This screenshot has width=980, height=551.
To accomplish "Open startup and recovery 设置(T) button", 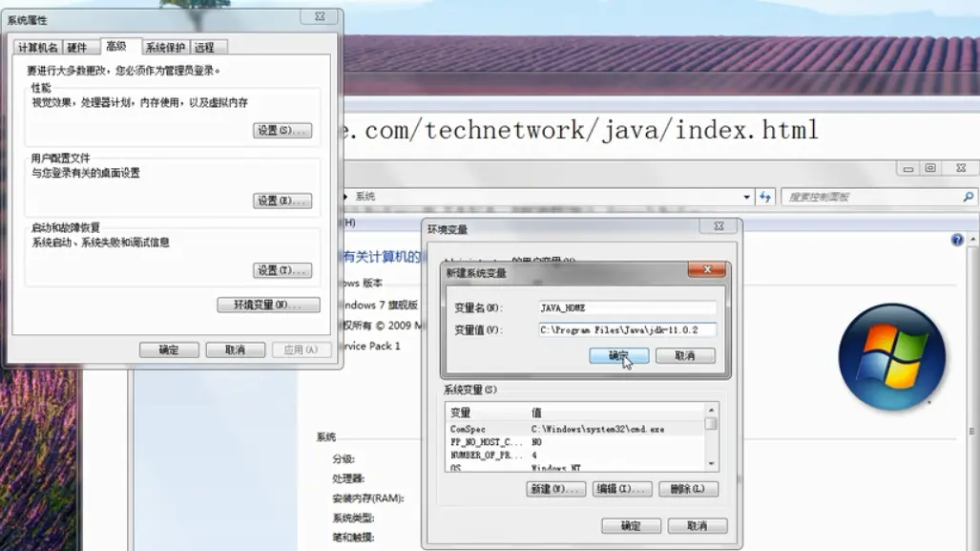I will pyautogui.click(x=281, y=270).
